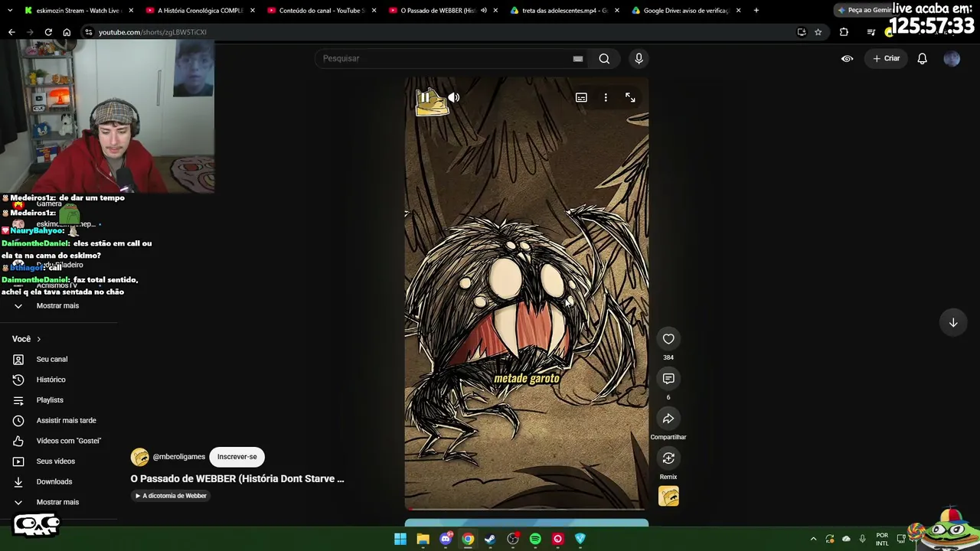The width and height of the screenshot is (980, 551).
Task: Enter fullscreen on the Shorts player
Action: [x=630, y=97]
